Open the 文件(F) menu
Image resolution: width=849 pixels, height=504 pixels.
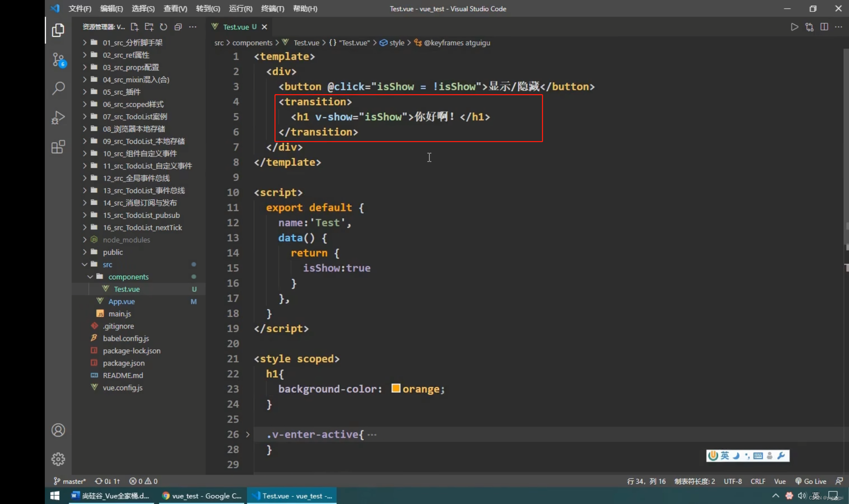click(x=80, y=9)
